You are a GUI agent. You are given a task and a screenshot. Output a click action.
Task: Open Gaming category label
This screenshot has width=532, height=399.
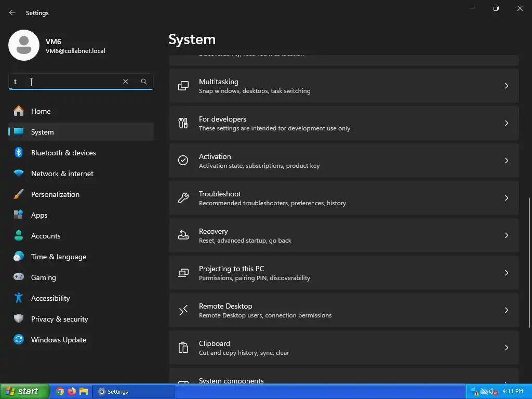(x=44, y=277)
